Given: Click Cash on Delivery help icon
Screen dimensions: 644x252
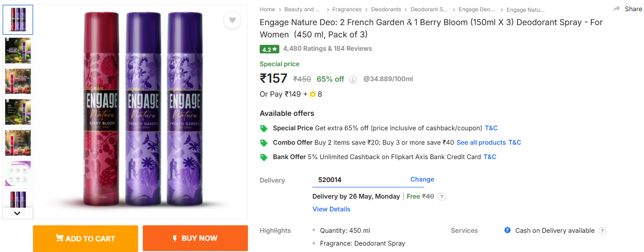Looking at the screenshot, I should pyautogui.click(x=602, y=231).
